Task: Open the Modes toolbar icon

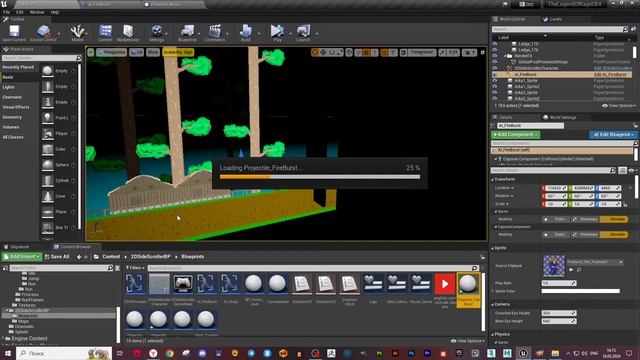Action: click(x=77, y=33)
